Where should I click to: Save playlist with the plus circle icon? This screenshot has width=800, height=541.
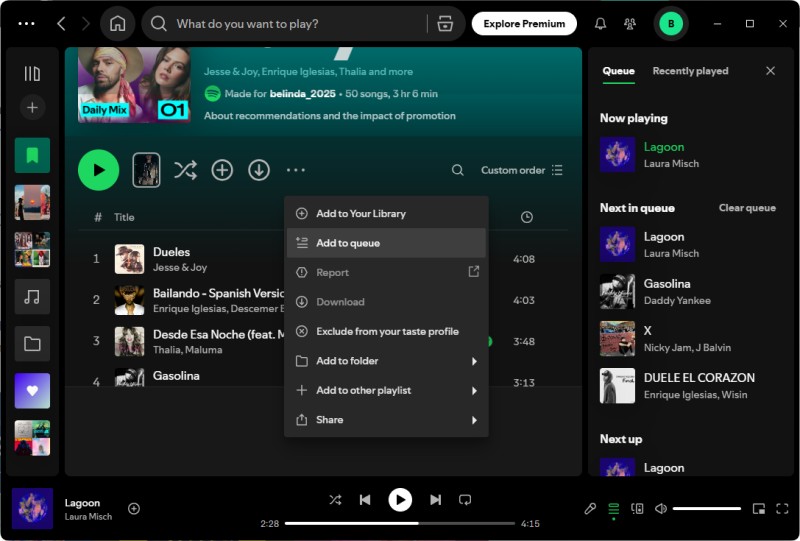pos(222,170)
